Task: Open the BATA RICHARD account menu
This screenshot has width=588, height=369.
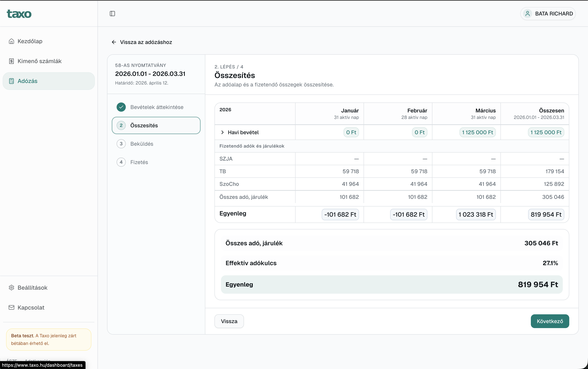Action: pos(554,14)
